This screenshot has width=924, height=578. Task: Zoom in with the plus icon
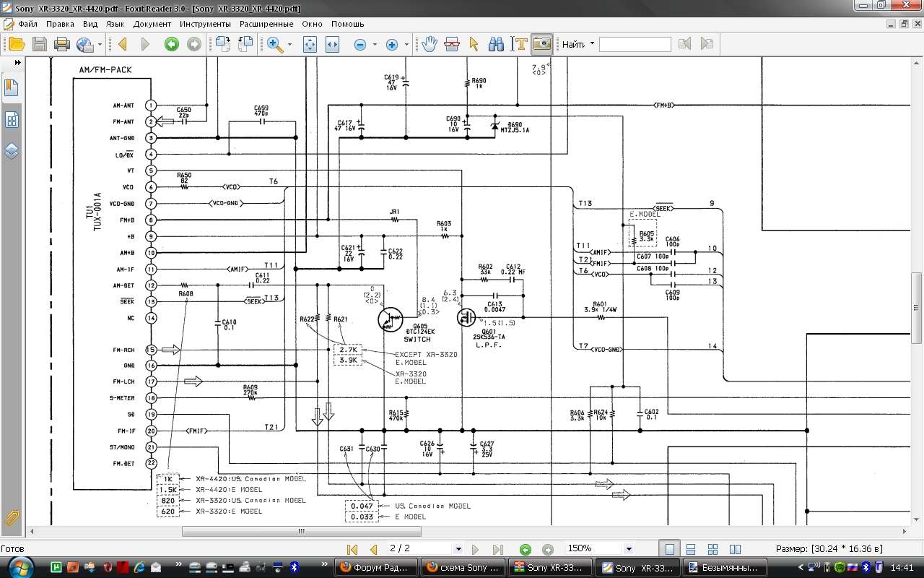pyautogui.click(x=392, y=45)
